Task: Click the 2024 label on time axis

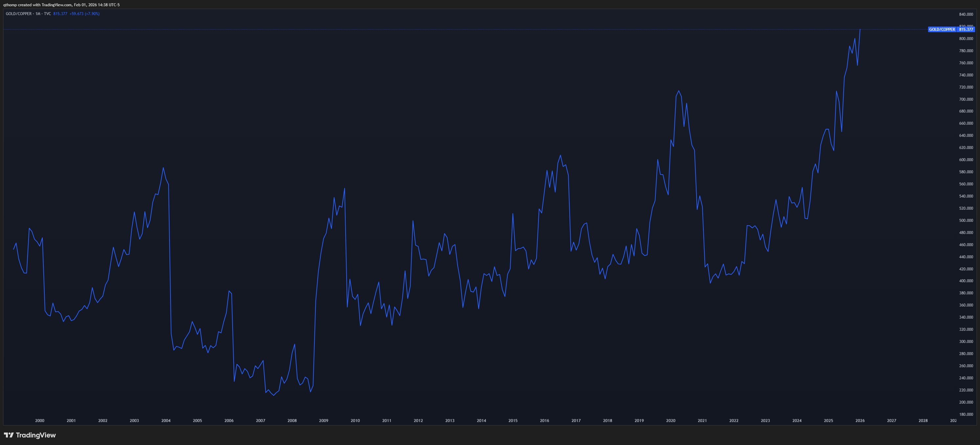Action: click(797, 421)
